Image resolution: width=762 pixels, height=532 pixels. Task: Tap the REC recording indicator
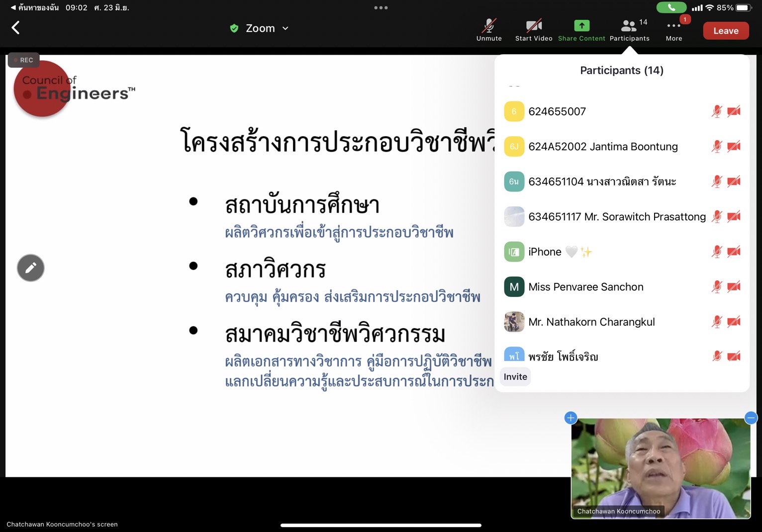(23, 60)
